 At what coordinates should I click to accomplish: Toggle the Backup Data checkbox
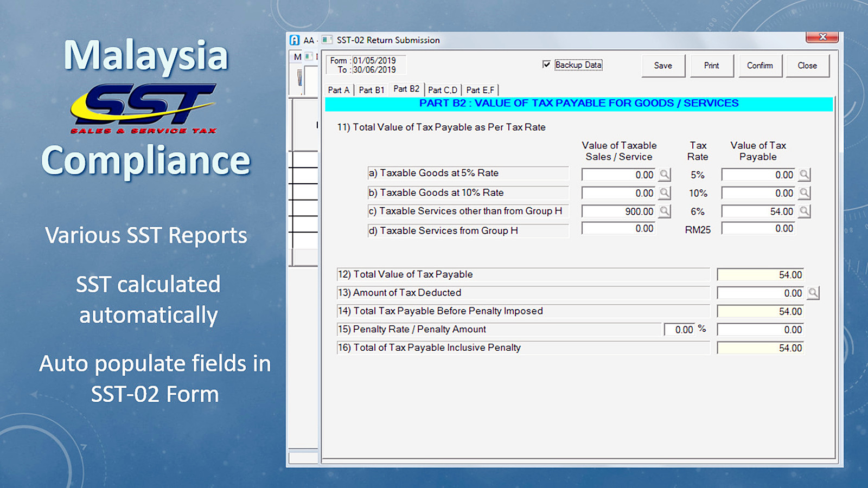(546, 65)
